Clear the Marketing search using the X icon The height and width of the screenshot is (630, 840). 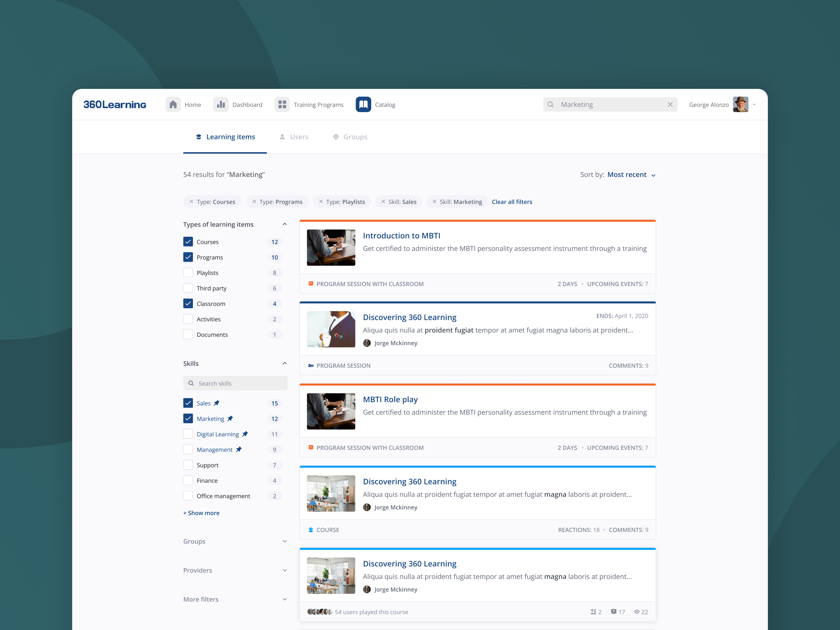click(x=670, y=104)
